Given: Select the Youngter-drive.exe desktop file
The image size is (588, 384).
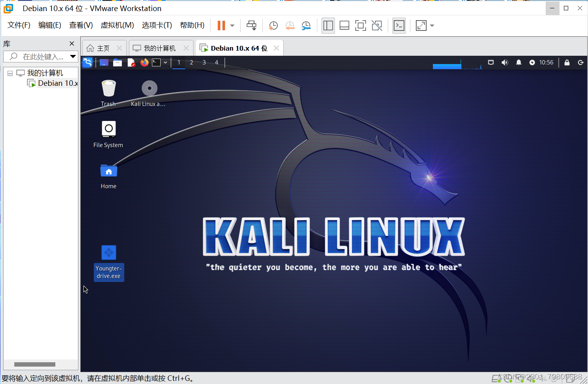Looking at the screenshot, I should click(109, 263).
